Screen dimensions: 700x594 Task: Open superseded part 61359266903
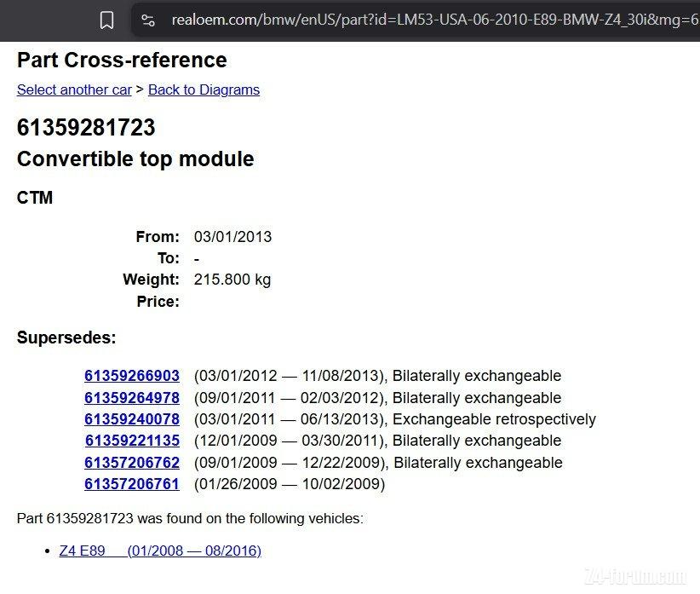pos(132,376)
